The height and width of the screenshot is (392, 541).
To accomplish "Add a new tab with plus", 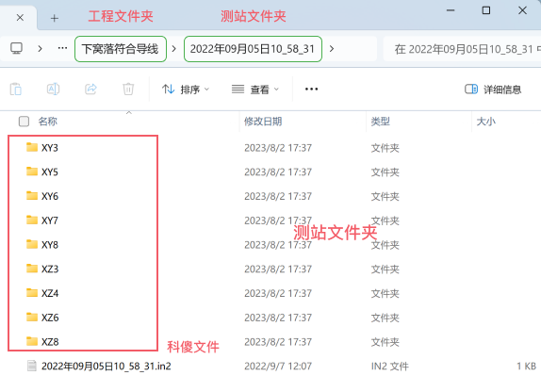I will [55, 18].
